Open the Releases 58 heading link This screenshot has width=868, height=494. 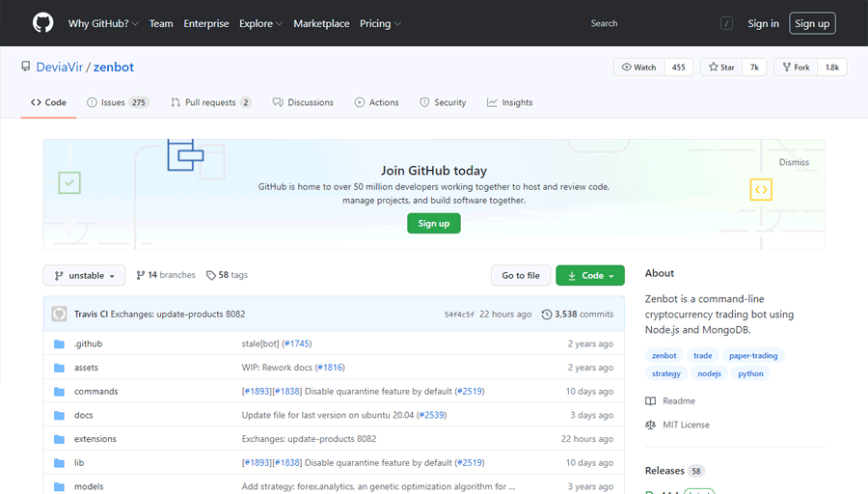673,471
